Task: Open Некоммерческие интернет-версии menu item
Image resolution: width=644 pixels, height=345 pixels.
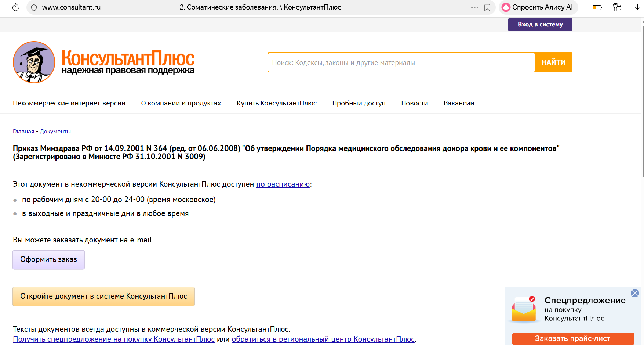Action: 69,103
